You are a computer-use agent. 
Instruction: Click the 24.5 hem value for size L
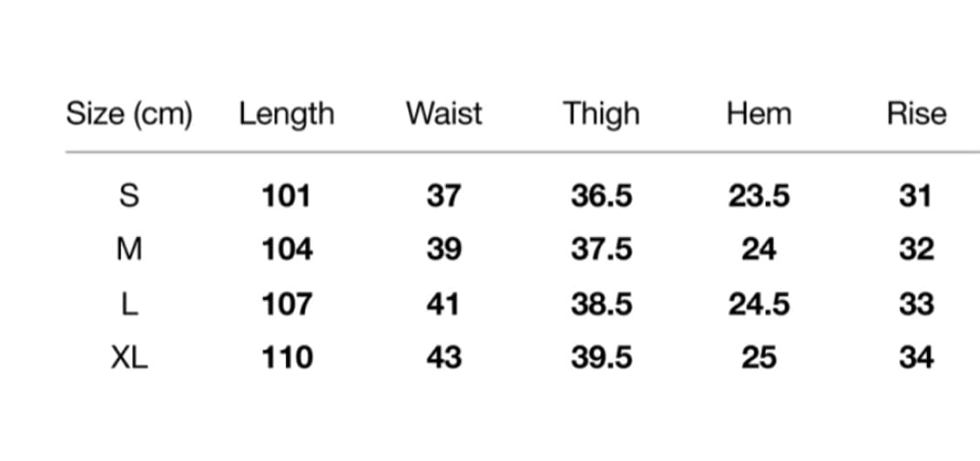759,304
